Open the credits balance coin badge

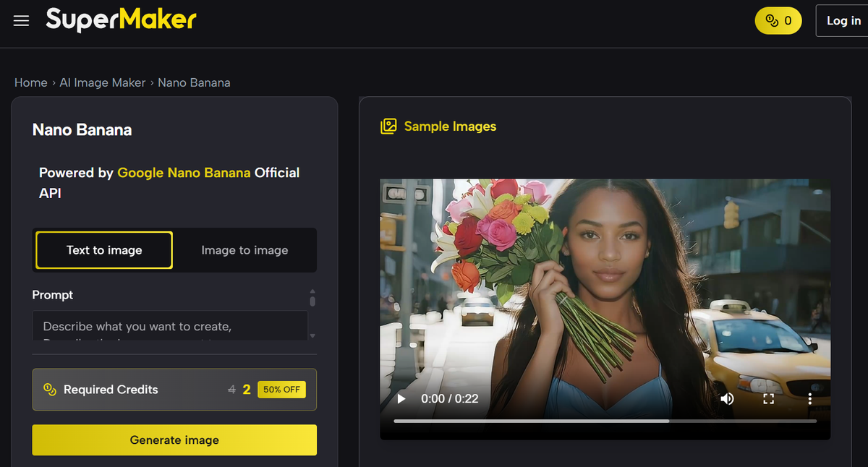(x=778, y=21)
